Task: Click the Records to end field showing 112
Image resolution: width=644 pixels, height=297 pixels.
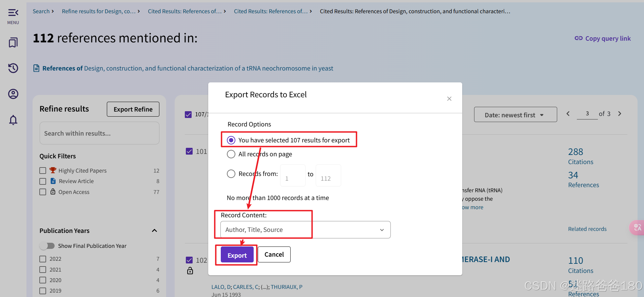Action: click(328, 175)
